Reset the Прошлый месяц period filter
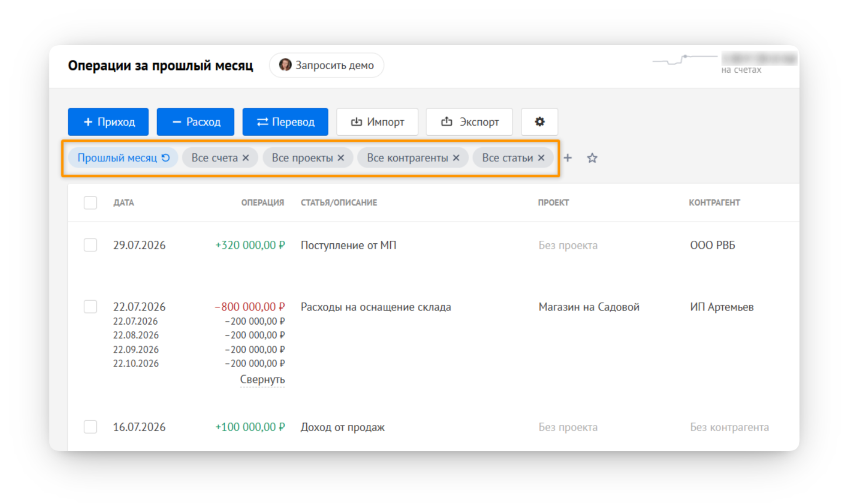The height and width of the screenshot is (504, 845). tap(166, 158)
